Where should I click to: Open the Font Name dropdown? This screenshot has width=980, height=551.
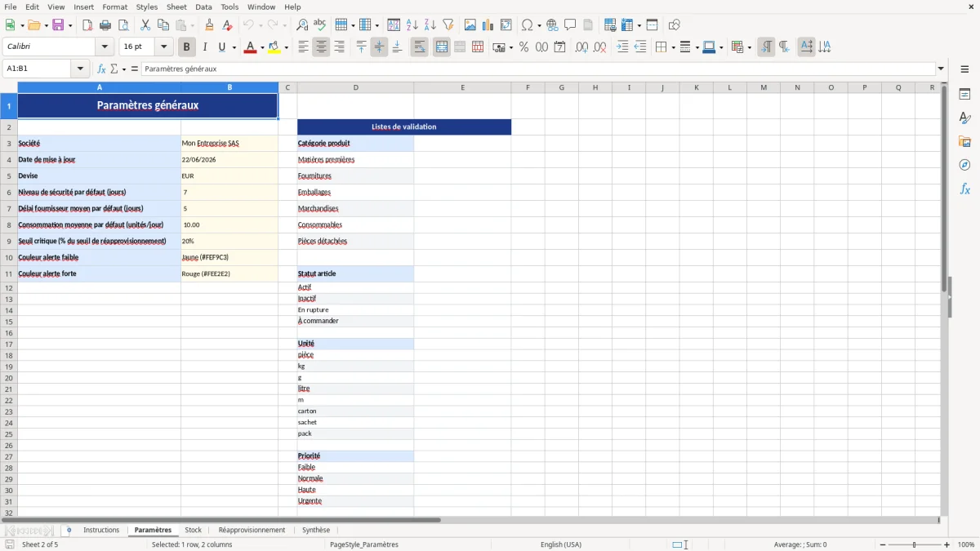(105, 47)
